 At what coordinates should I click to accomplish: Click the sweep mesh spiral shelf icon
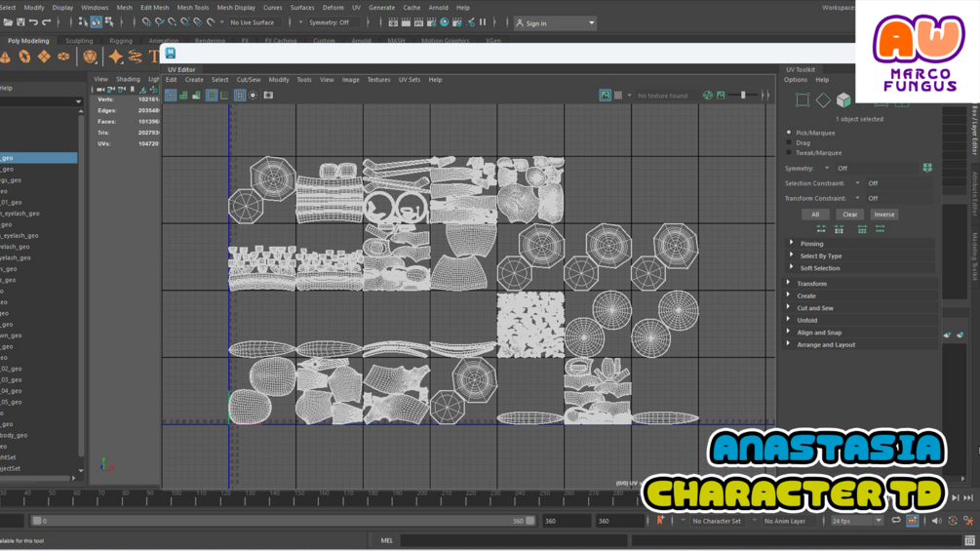(135, 57)
